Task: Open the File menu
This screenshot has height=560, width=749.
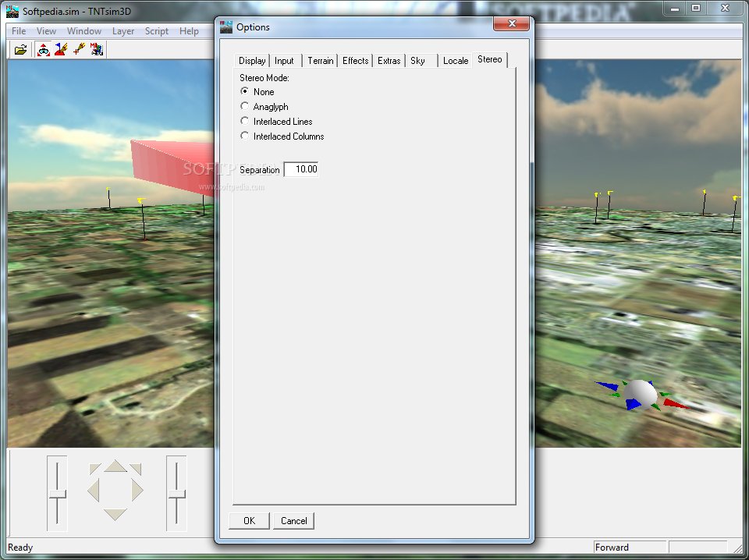Action: click(19, 31)
